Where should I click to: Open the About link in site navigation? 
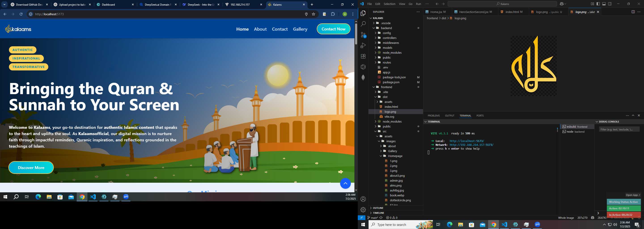(x=260, y=29)
